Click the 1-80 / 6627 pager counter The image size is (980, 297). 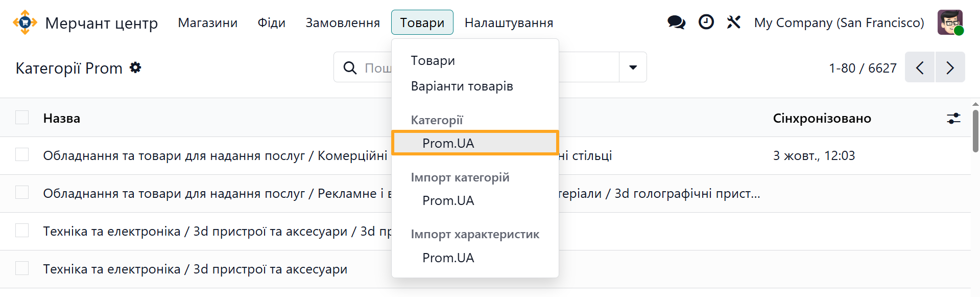tap(863, 68)
